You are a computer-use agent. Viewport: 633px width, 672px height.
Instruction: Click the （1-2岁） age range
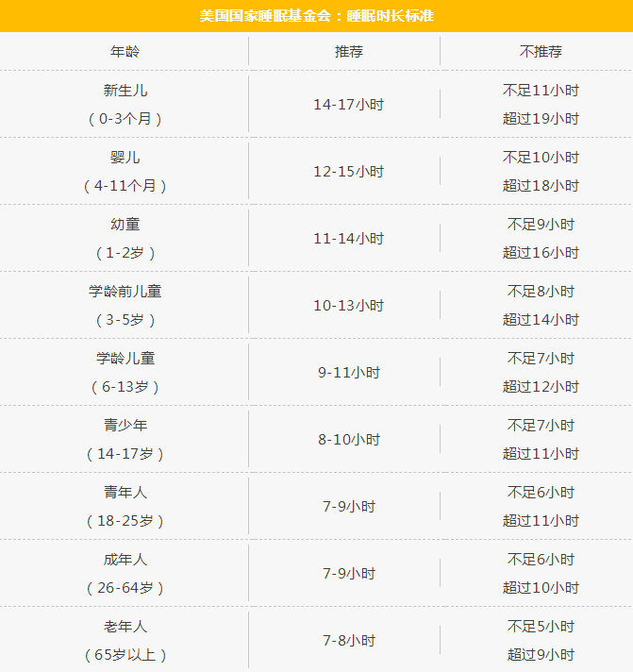125,253
